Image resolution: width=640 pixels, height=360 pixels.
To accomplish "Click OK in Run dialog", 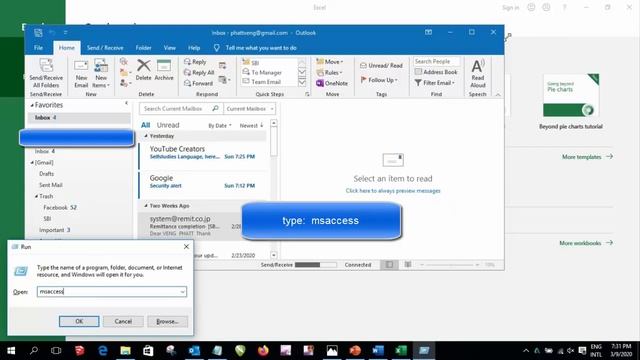I will point(79,321).
